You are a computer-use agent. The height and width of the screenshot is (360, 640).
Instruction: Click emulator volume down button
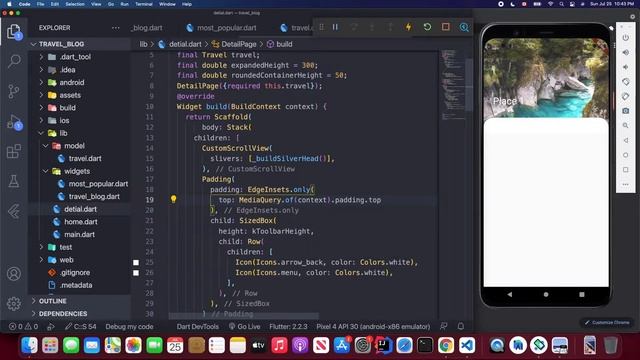[626, 67]
